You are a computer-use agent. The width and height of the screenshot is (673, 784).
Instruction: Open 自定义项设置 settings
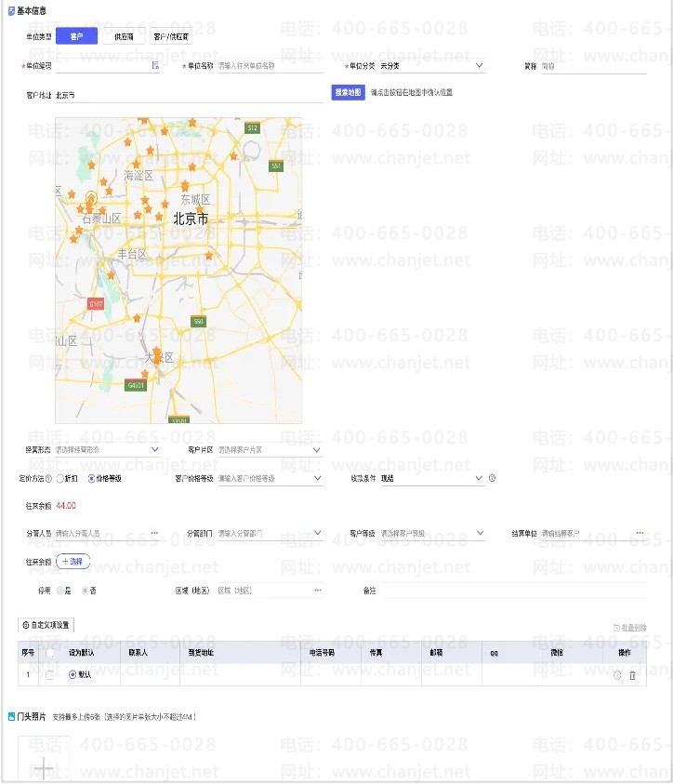(46, 625)
